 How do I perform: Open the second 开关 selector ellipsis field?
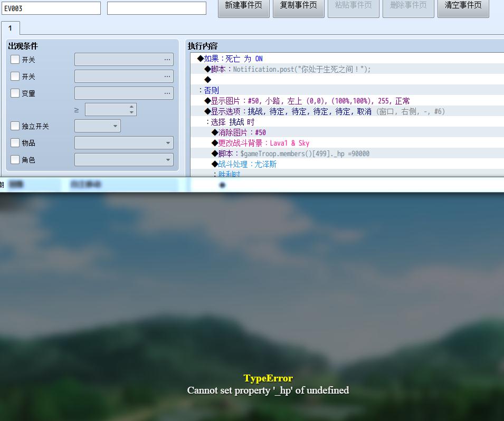click(x=123, y=76)
